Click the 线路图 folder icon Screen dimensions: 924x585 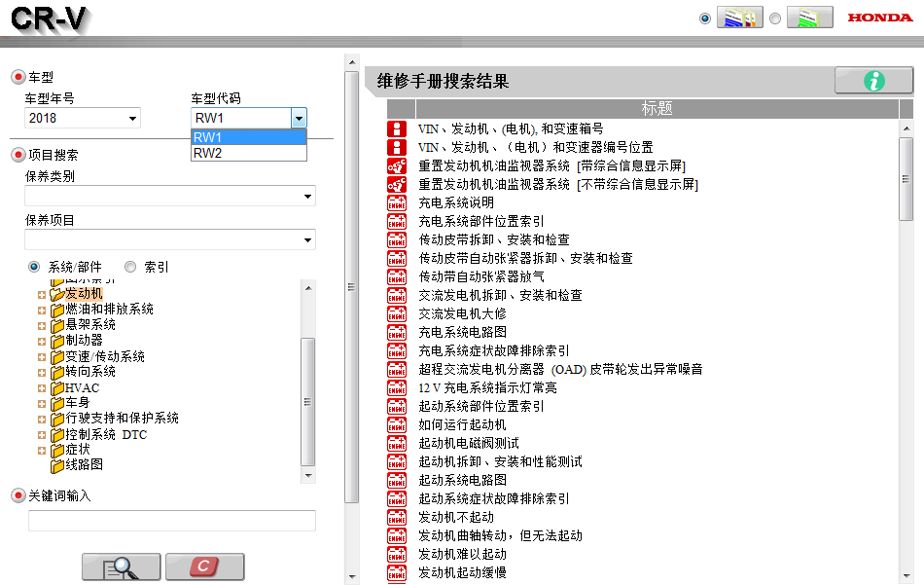click(x=57, y=465)
